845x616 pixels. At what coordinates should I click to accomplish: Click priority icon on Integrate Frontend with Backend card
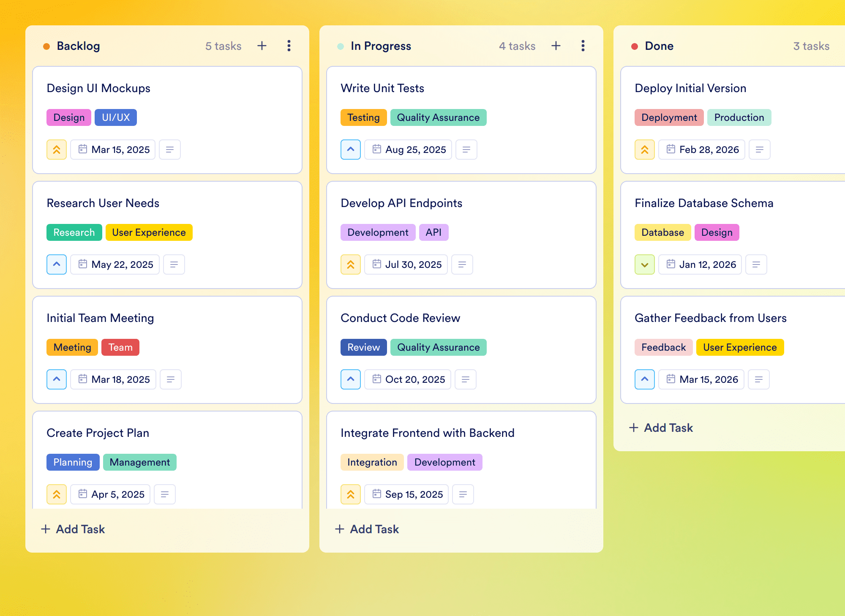click(x=351, y=494)
